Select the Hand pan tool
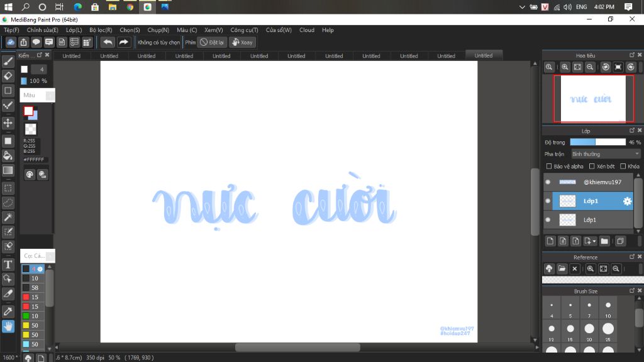 point(8,326)
